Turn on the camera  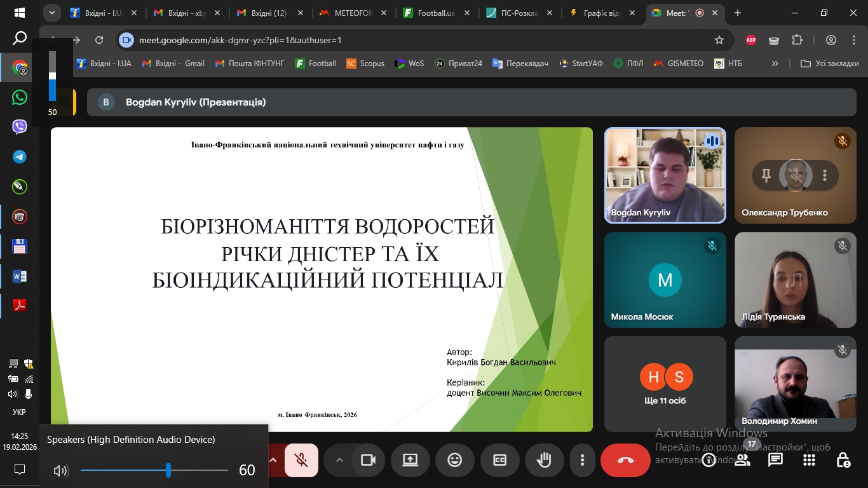(x=368, y=459)
